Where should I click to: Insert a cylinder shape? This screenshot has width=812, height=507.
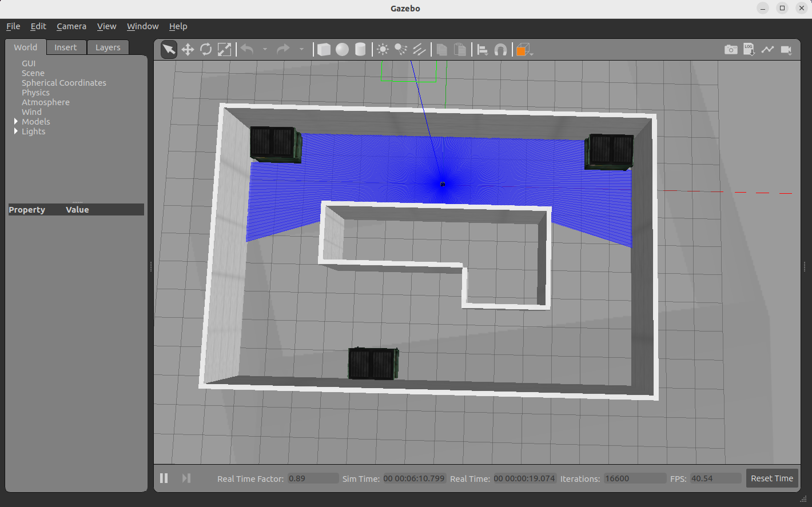360,50
